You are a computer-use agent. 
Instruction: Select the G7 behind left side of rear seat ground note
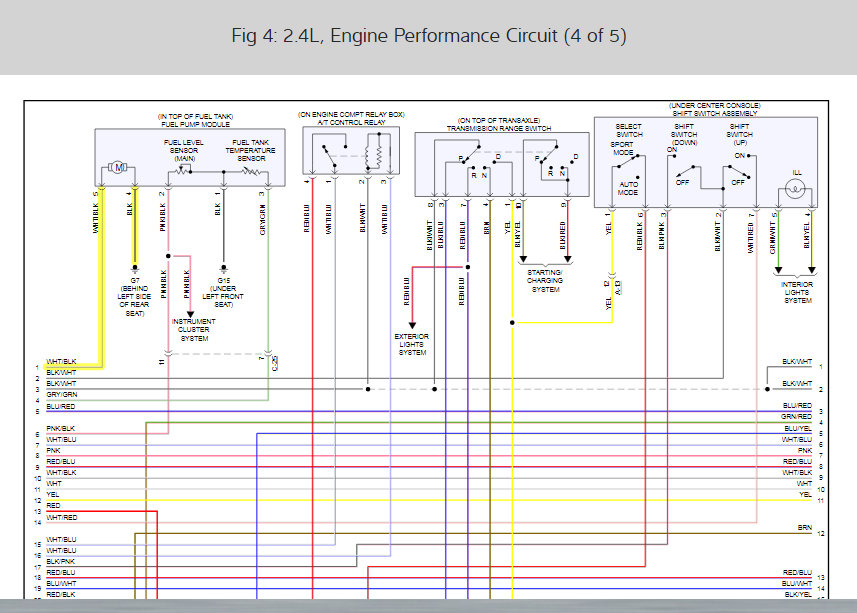coord(134,297)
